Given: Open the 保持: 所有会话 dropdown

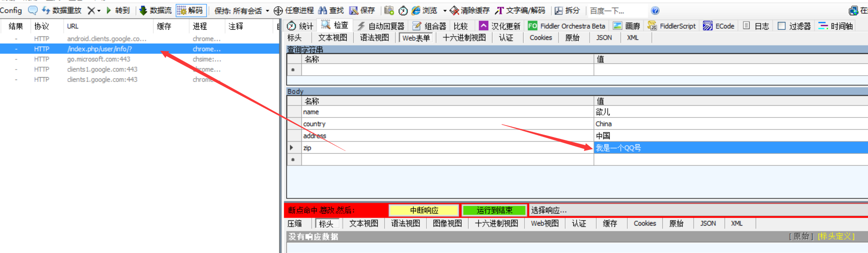Looking at the screenshot, I should pyautogui.click(x=242, y=11).
